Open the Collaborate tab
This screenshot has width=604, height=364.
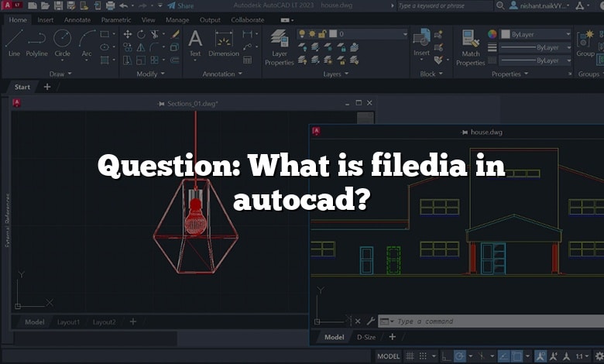coord(248,19)
